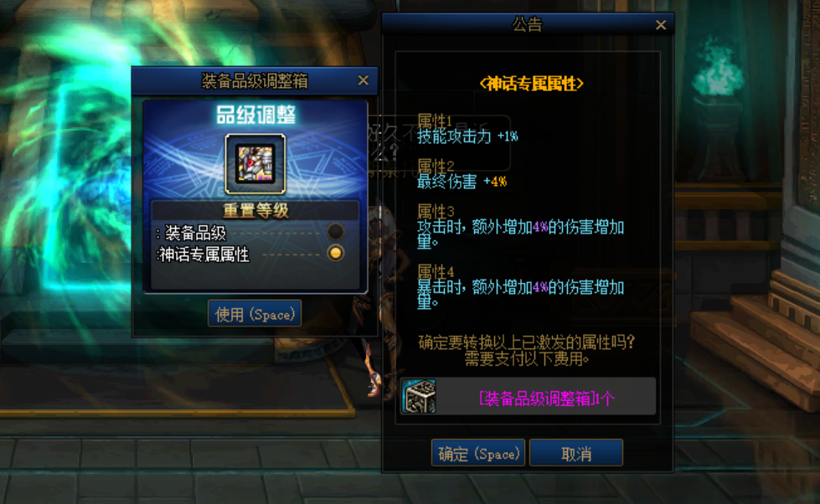Click the 公告 dialog title bar
The height and width of the screenshot is (504, 820).
point(528,24)
